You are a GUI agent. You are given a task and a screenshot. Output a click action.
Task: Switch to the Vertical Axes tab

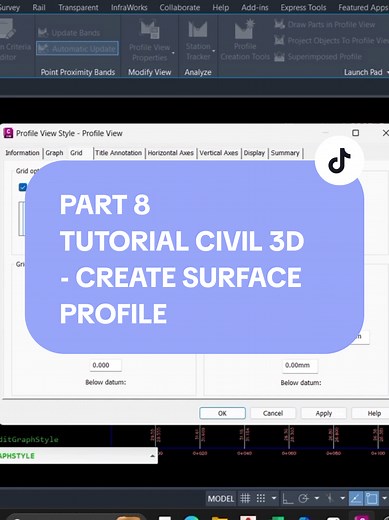click(219, 153)
